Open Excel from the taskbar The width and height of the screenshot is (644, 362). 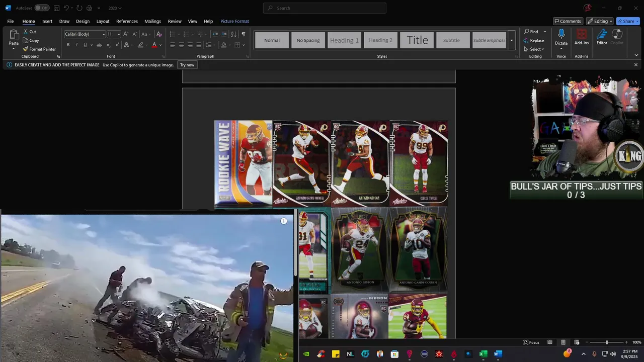(x=483, y=354)
